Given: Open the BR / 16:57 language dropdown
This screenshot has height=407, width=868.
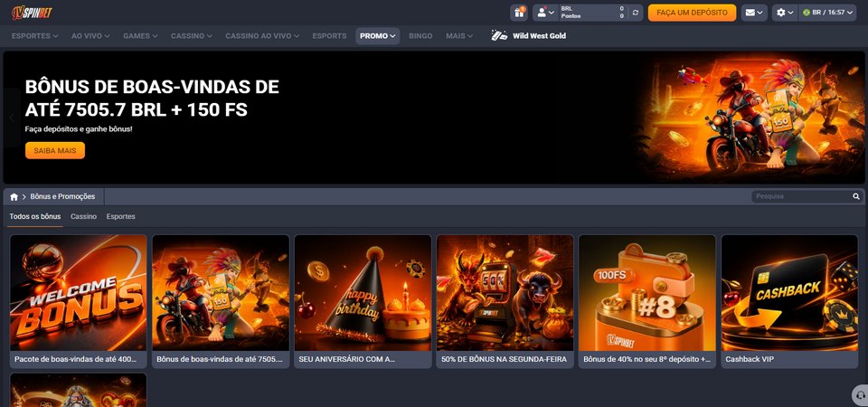Looking at the screenshot, I should point(827,13).
